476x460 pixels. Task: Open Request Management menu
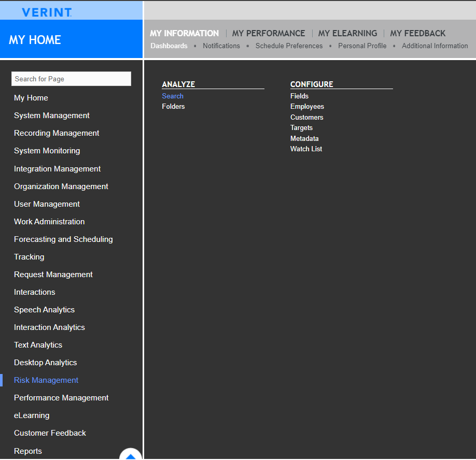(x=53, y=275)
